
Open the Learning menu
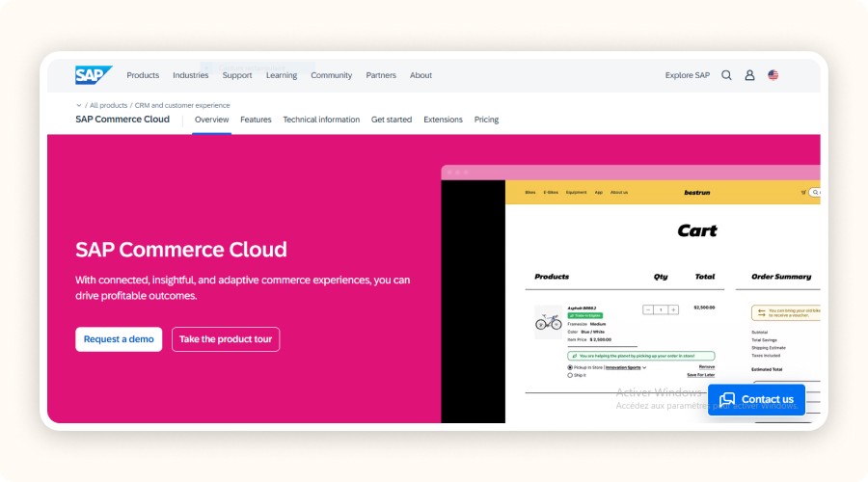[282, 75]
